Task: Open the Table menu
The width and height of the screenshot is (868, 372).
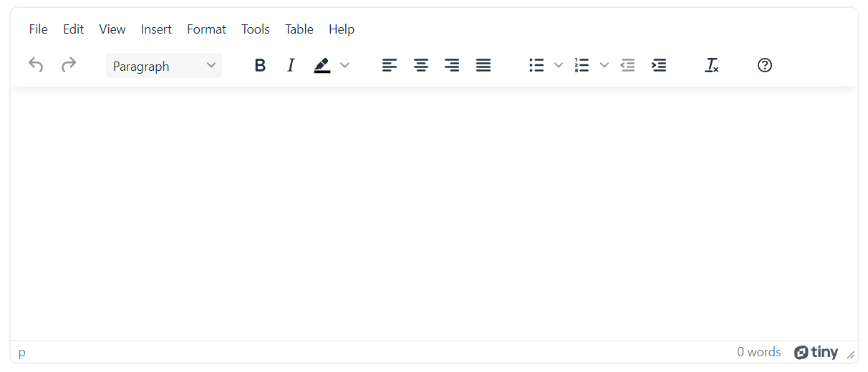Action: tap(299, 29)
